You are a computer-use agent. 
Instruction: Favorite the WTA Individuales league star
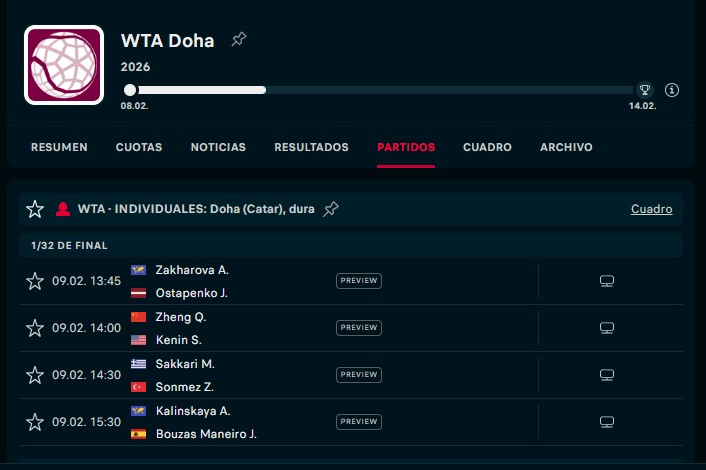35,209
